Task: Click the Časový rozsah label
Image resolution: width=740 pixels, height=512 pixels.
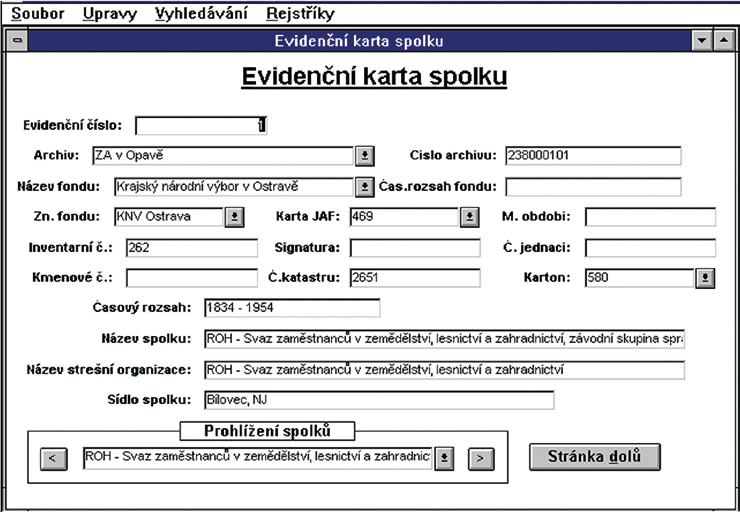Action: 142,308
